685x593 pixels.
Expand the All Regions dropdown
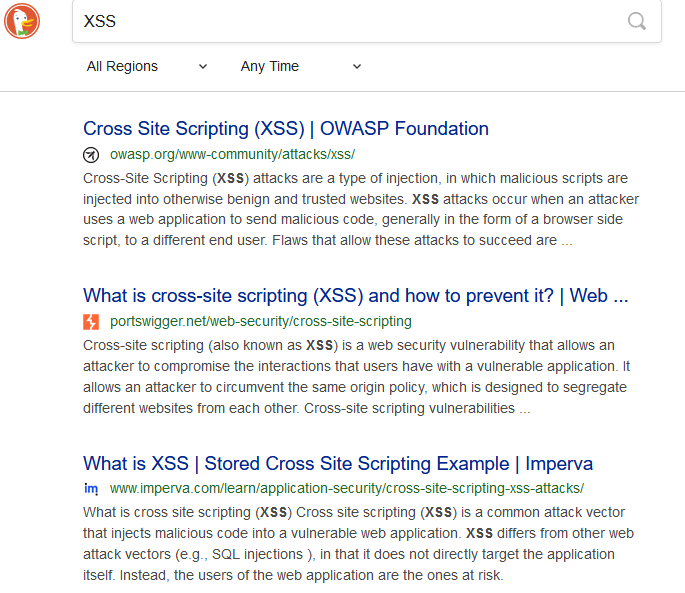coord(147,66)
